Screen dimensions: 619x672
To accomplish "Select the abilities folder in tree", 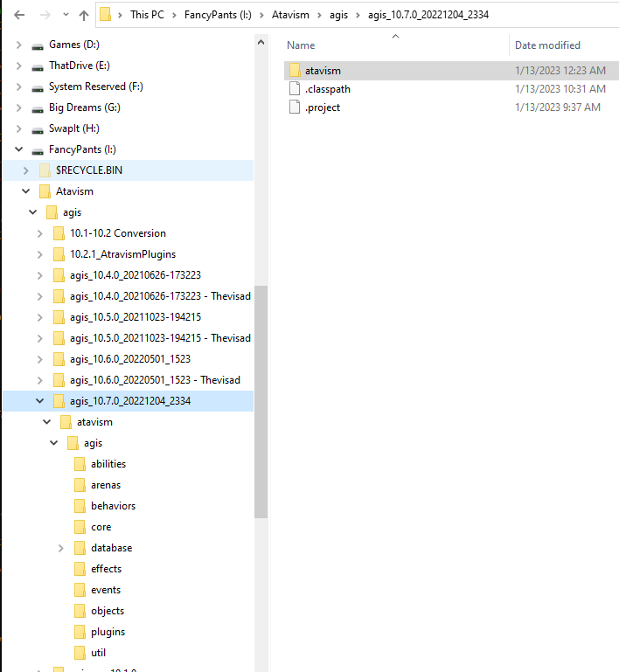I will (108, 464).
